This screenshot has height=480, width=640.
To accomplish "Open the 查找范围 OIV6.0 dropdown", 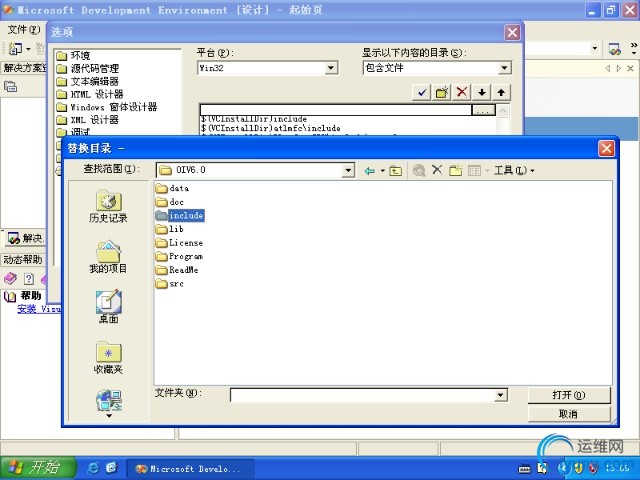I will coord(348,170).
